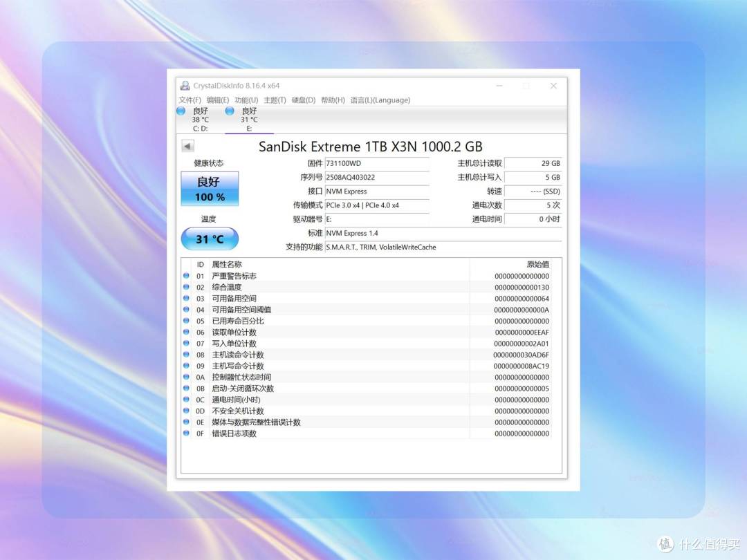Select the C: D: disk tab
Image resolution: width=747 pixels, height=560 pixels.
coord(200,119)
